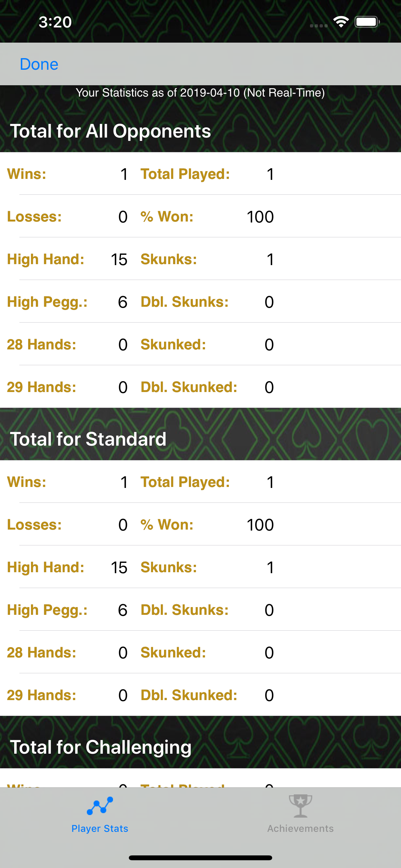The height and width of the screenshot is (868, 401).
Task: Tap the statistics date notice text
Action: 200,93
